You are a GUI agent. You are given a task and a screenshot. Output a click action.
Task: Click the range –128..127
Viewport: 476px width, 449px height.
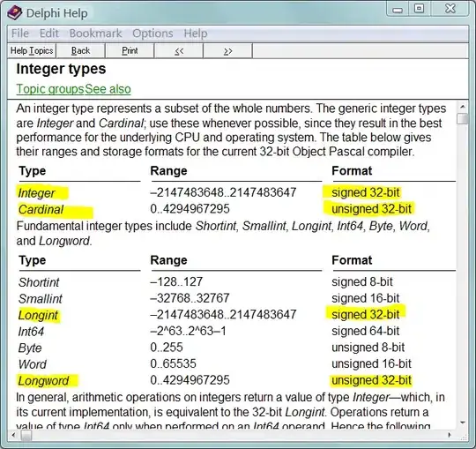click(176, 282)
